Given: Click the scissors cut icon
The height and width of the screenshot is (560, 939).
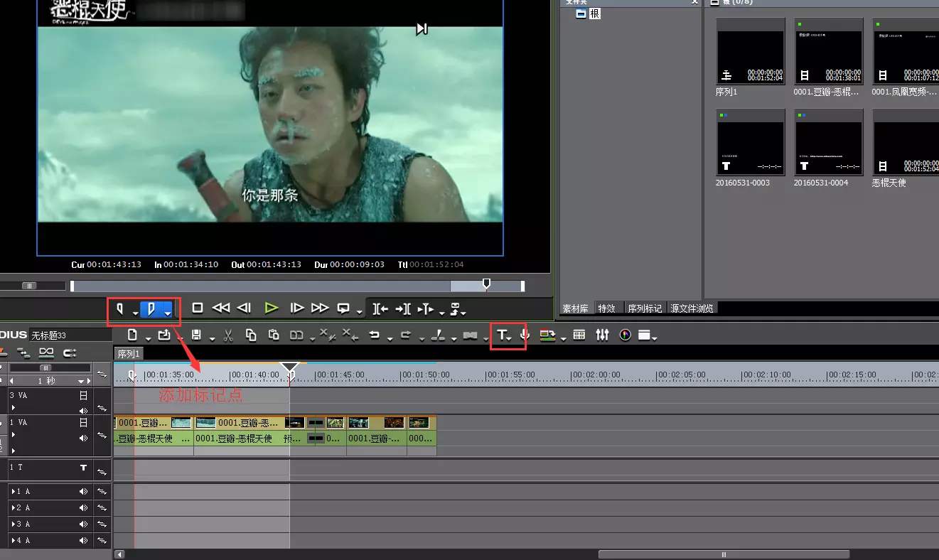Looking at the screenshot, I should point(228,335).
